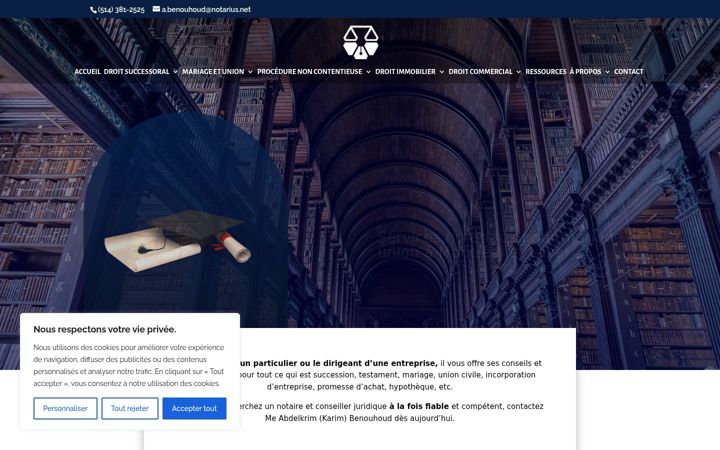Go to the Contact page
This screenshot has width=720, height=450.
[629, 72]
